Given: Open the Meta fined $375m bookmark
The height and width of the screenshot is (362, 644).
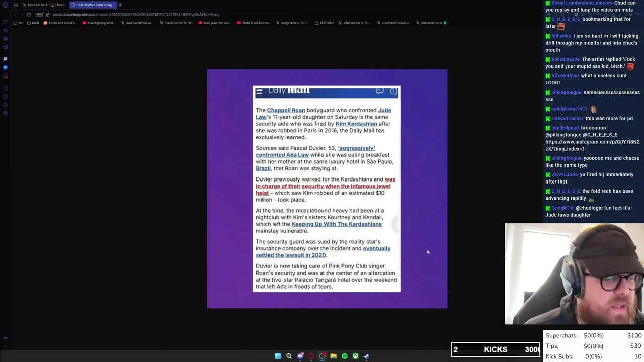Looking at the screenshot, I should [253, 23].
